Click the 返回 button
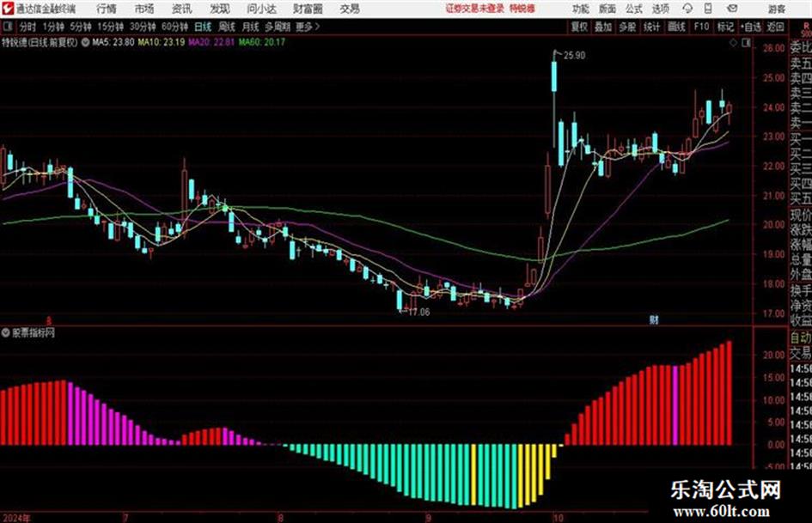The image size is (812, 523). (x=775, y=27)
